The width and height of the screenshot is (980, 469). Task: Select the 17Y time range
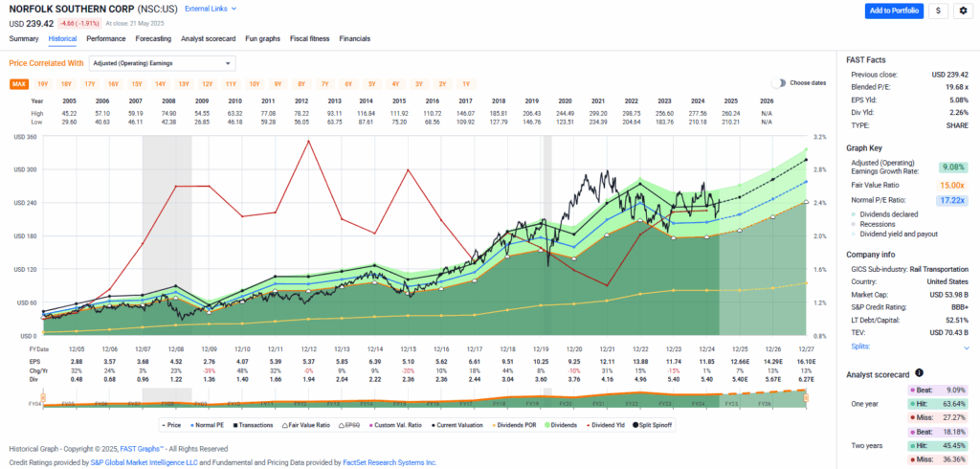click(x=89, y=84)
